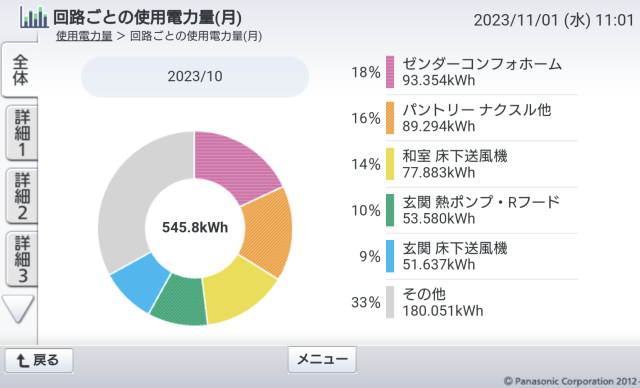Follow the 使用電力量 breadcrumb link
This screenshot has height=388, width=640.
coord(84,36)
